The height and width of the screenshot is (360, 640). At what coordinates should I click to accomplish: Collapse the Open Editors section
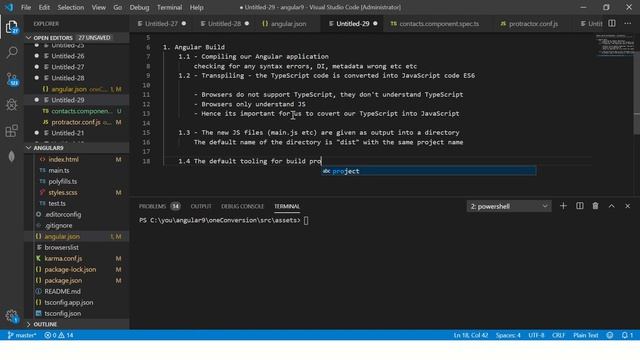click(x=77, y=38)
